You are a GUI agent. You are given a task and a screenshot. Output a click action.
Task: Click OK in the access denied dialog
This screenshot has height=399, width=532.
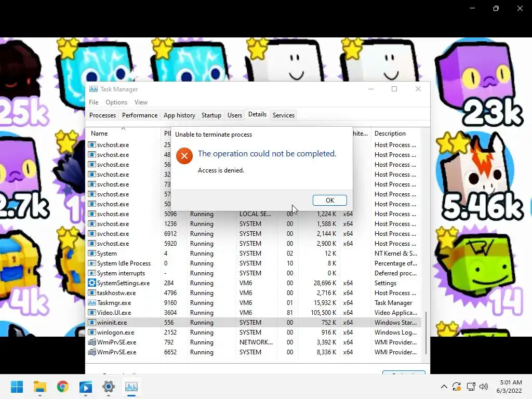329,200
